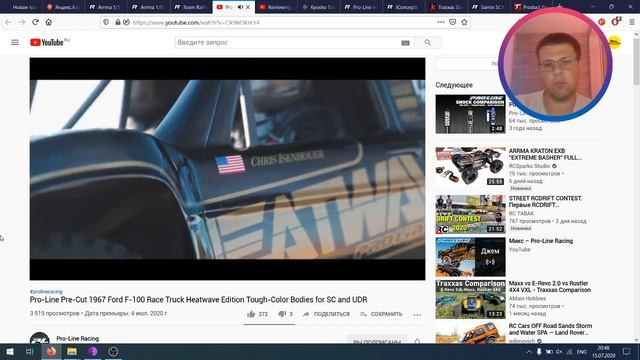The width and height of the screenshot is (640, 360).
Task: Go back with the browser back arrow
Action: 9,22
